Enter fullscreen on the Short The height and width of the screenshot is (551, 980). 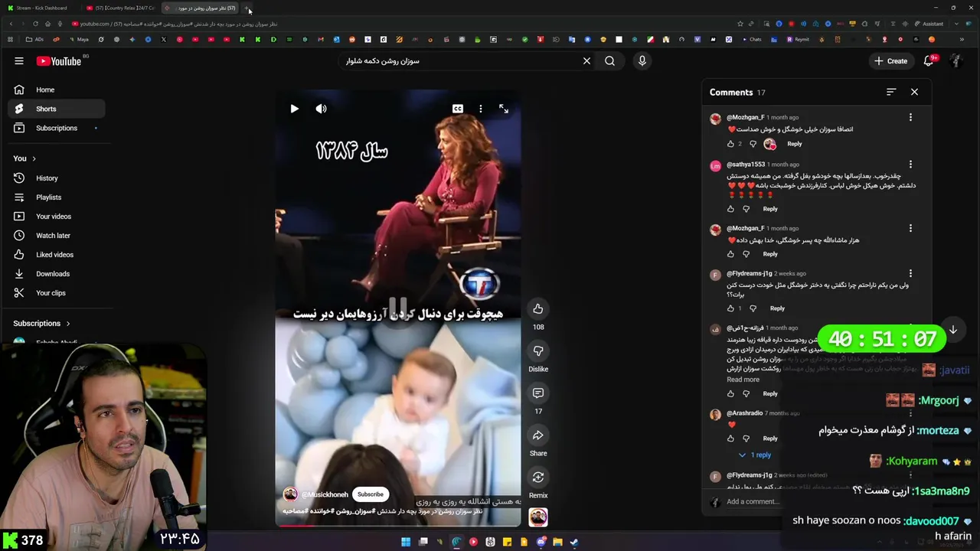pyautogui.click(x=504, y=109)
